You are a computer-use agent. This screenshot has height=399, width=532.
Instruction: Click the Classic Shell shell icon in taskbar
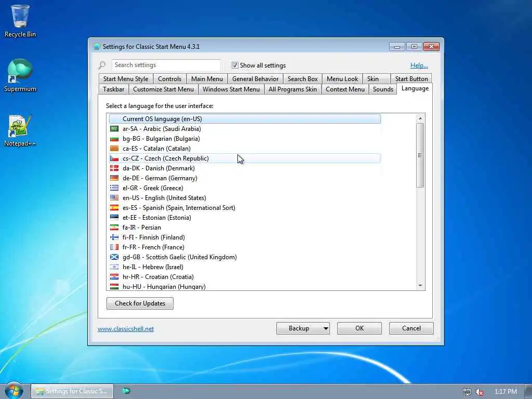click(126, 391)
